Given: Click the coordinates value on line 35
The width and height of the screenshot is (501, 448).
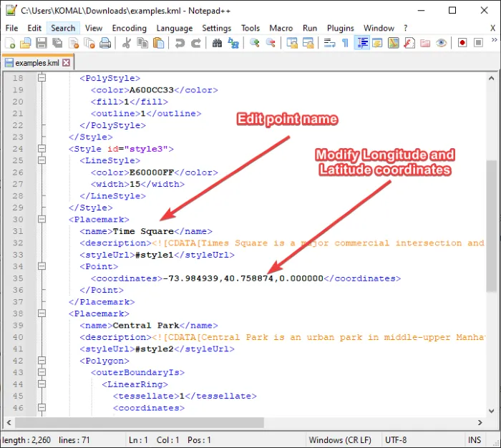Looking at the screenshot, I should tap(243, 278).
